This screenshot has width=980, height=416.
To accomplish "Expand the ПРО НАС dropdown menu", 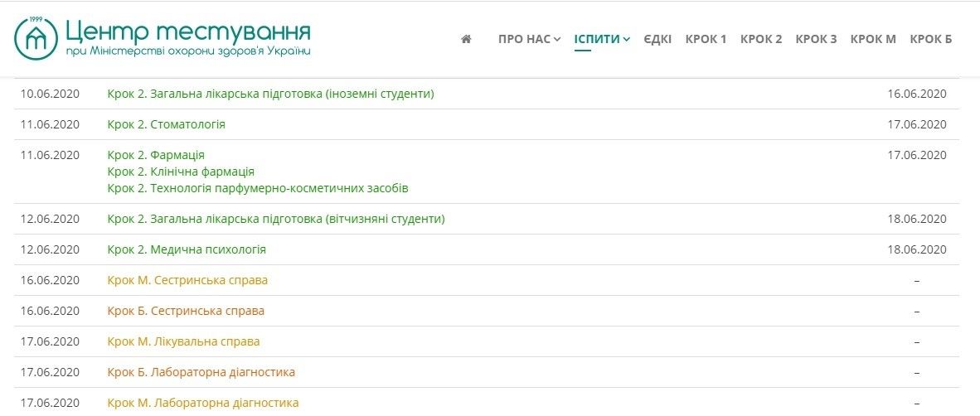I will 529,39.
